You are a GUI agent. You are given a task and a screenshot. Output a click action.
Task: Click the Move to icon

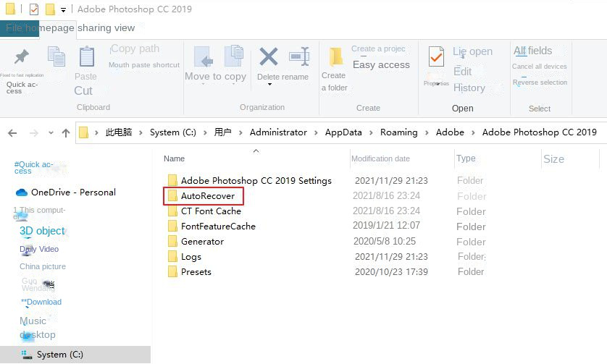tap(203, 56)
